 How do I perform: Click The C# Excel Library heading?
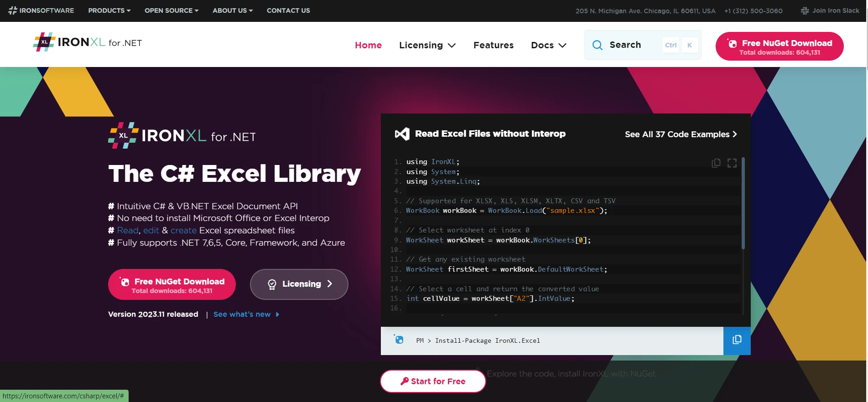pos(234,174)
